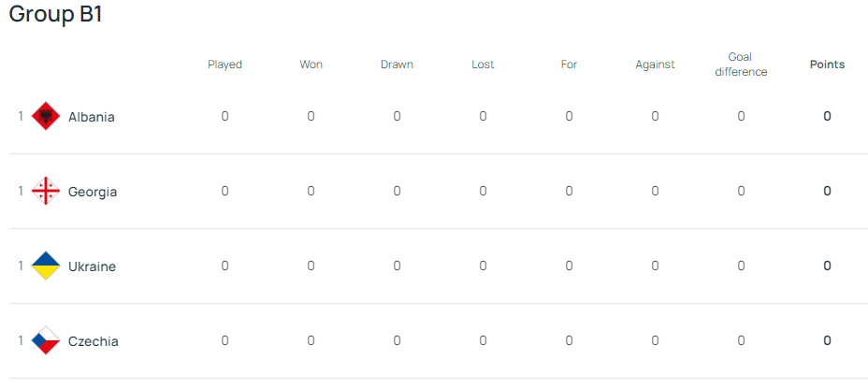Viewport: 868px width, 388px height.
Task: Click the Goal difference column header
Action: pyautogui.click(x=741, y=65)
